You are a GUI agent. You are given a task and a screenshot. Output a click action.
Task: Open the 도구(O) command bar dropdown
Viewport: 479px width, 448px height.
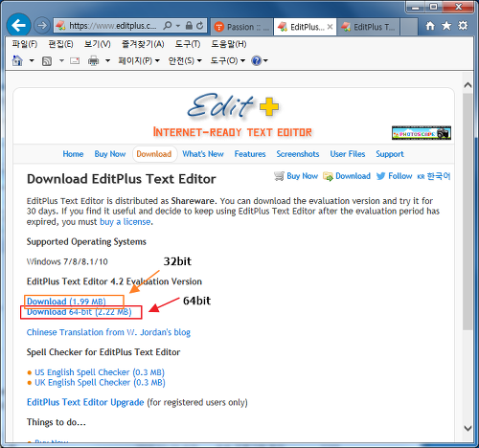(x=227, y=60)
